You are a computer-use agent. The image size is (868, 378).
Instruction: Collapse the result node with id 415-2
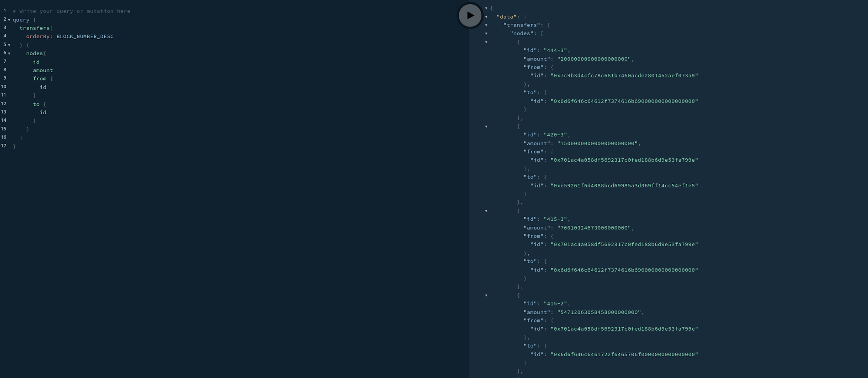pos(486,295)
